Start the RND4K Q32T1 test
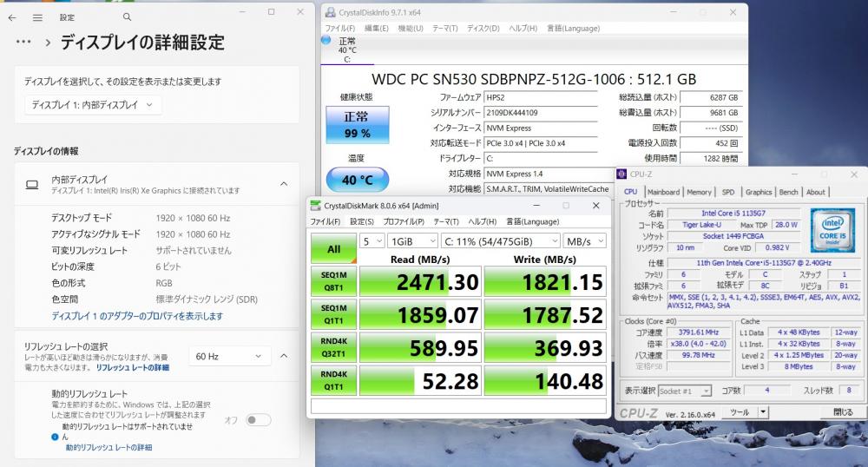Screen dimensions: 868x467 click(x=334, y=347)
